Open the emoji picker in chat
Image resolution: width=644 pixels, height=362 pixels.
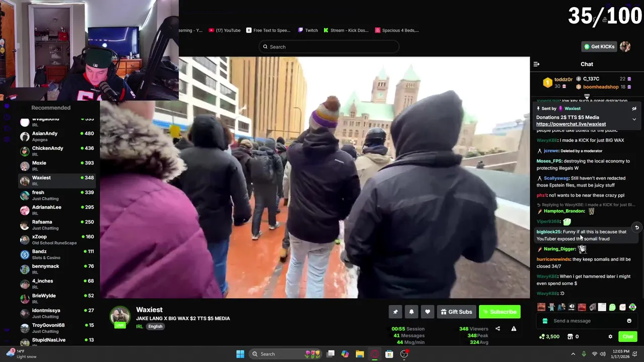click(629, 321)
